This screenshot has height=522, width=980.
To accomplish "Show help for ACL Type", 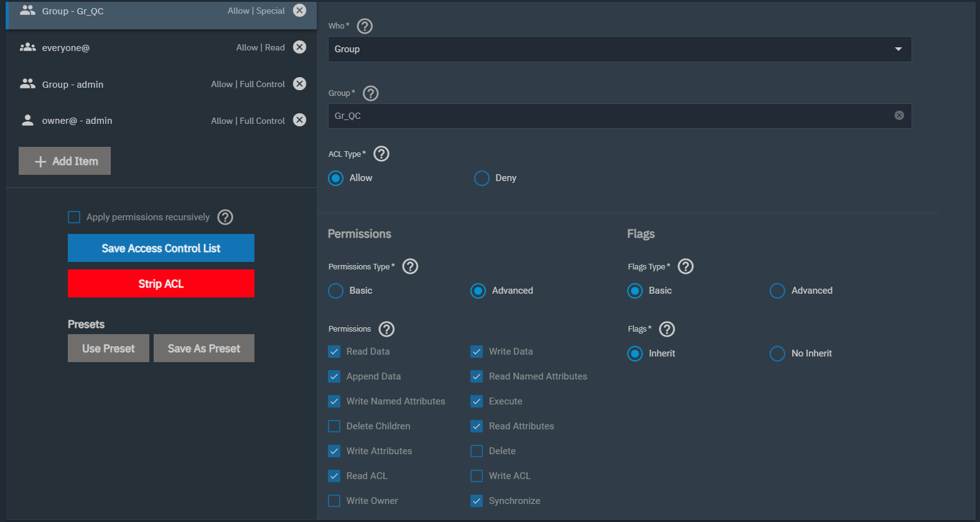I will pyautogui.click(x=381, y=154).
